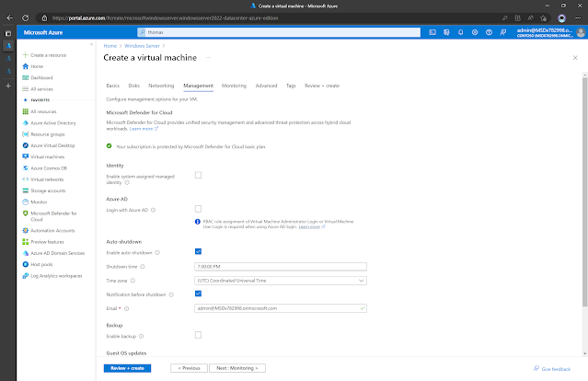
Task: Click the info icon beside Enable backup
Action: tap(142, 337)
